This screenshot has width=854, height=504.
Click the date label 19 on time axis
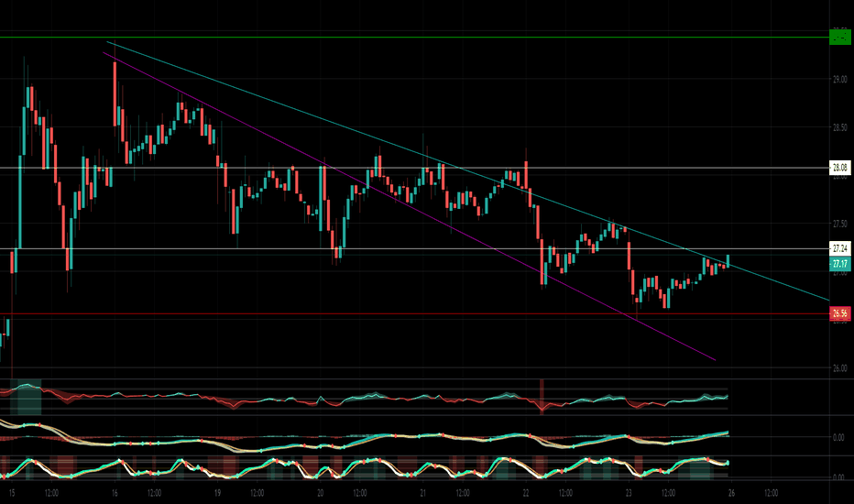217,493
